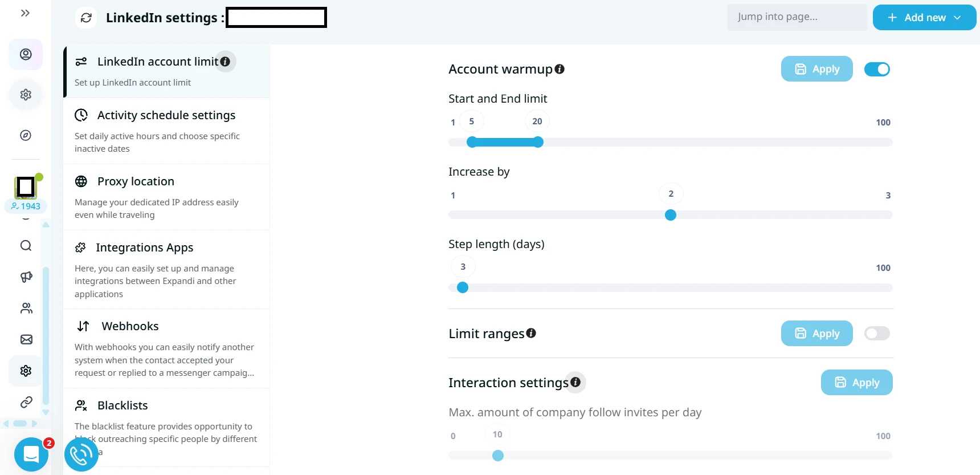Click 'Start and End limit' label
The width and height of the screenshot is (980, 475).
coord(497,99)
